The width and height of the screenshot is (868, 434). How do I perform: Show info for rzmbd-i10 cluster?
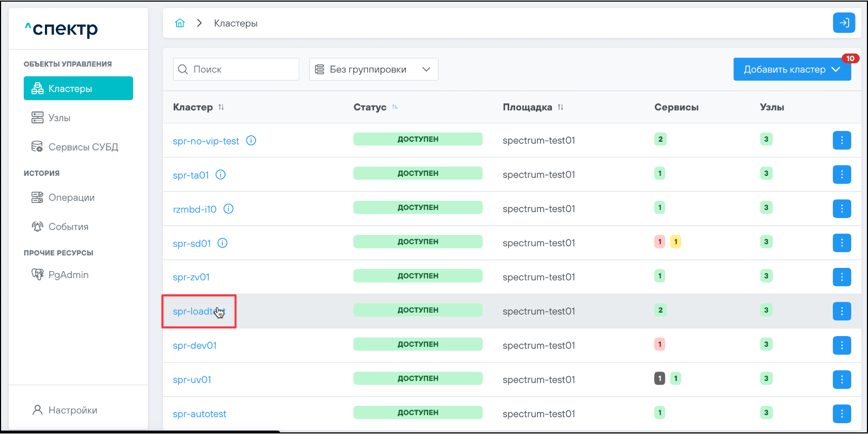pos(229,209)
